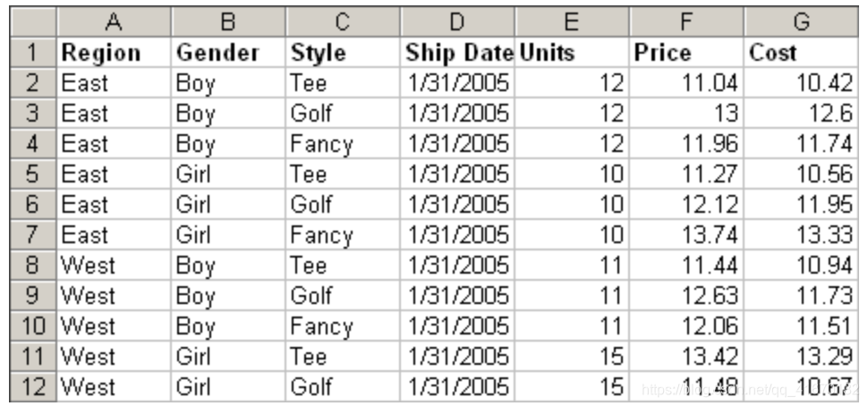Click cell with price 13.74
Screen dimensions: 868x406
(686, 234)
